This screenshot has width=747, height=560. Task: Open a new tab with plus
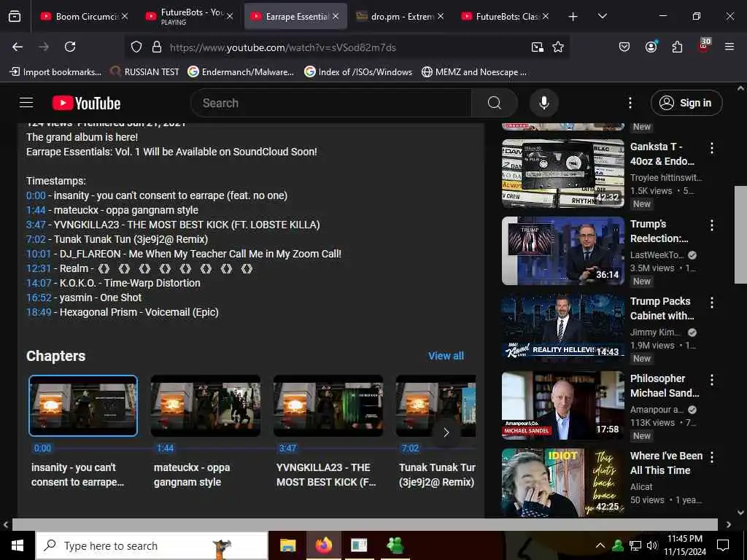coord(573,17)
